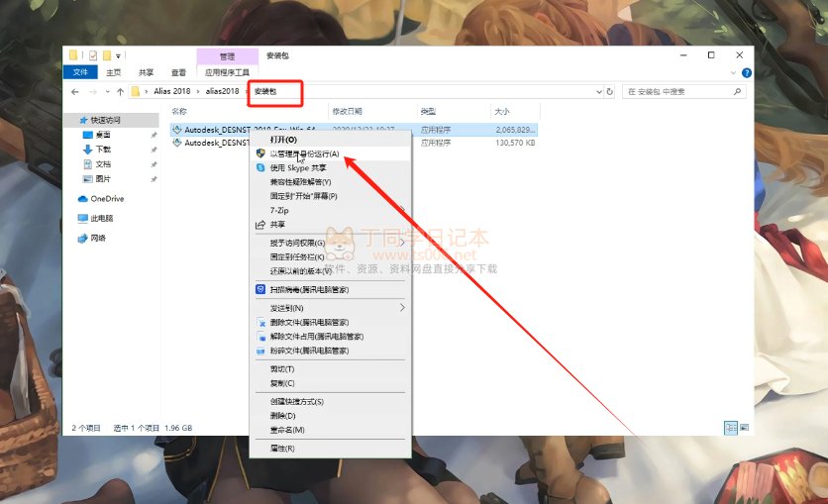The image size is (828, 504).
Task: Sort by the 大小 column header
Action: click(x=502, y=111)
